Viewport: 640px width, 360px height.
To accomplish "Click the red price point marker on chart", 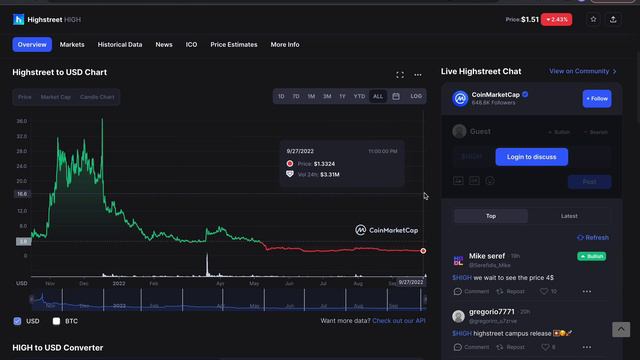I will coord(423,251).
